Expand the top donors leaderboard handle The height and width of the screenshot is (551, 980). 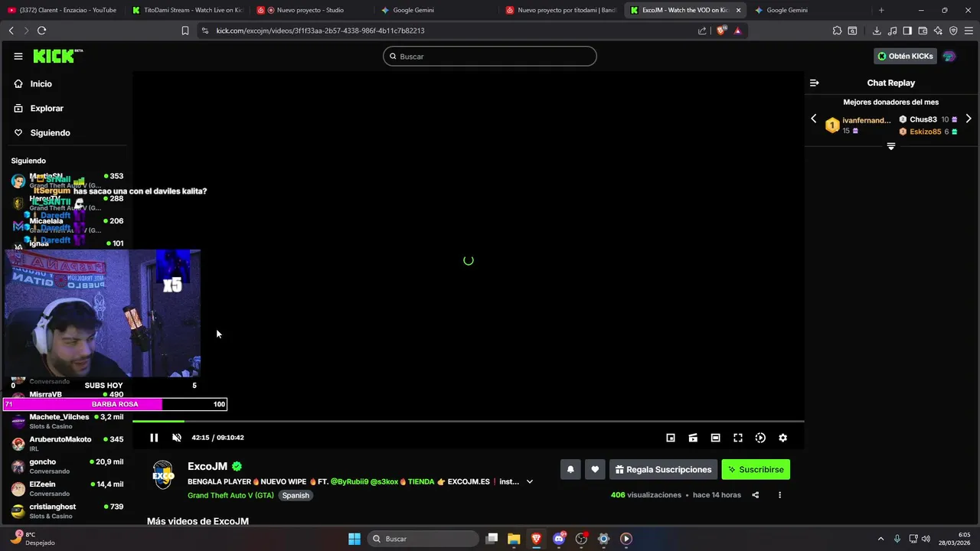(x=891, y=146)
